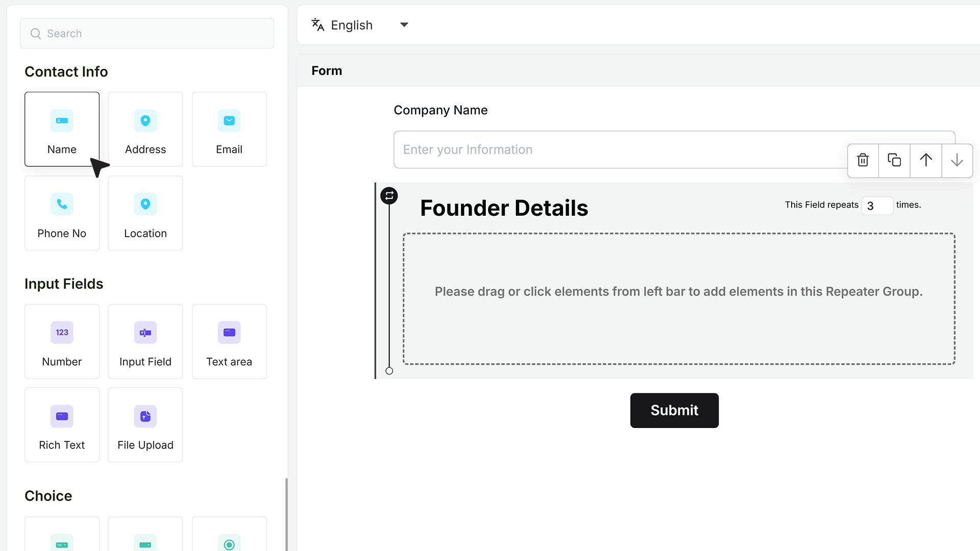This screenshot has width=980, height=551.
Task: Click the Company Name text input
Action: (620, 149)
